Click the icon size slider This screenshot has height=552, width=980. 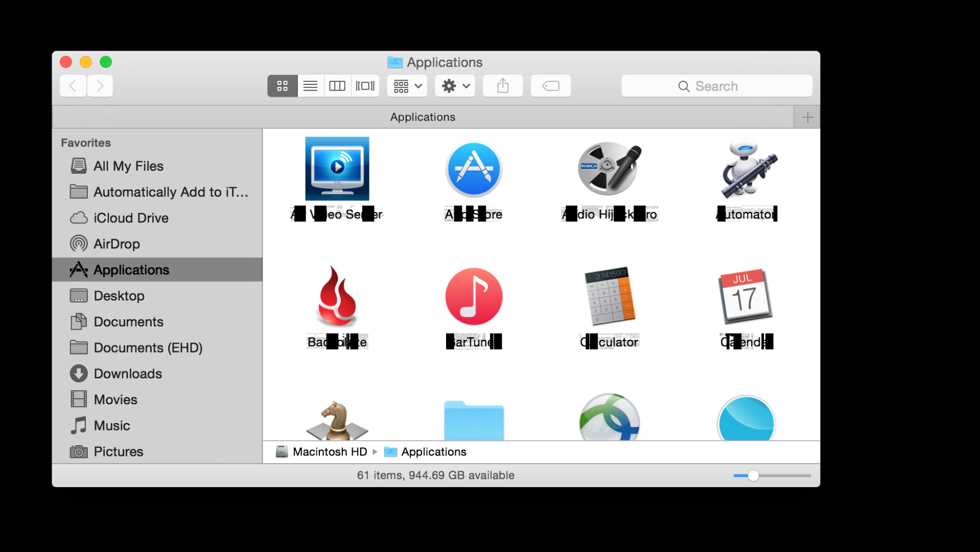click(772, 476)
